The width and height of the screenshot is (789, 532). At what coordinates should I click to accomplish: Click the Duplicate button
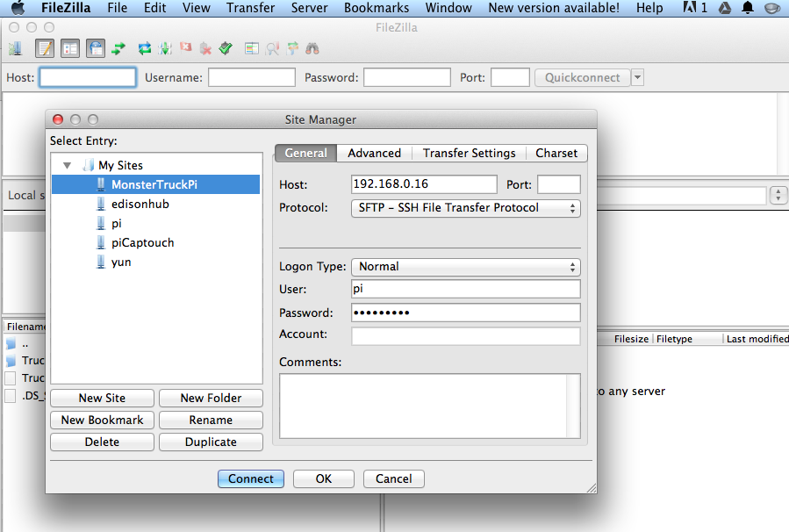(211, 442)
